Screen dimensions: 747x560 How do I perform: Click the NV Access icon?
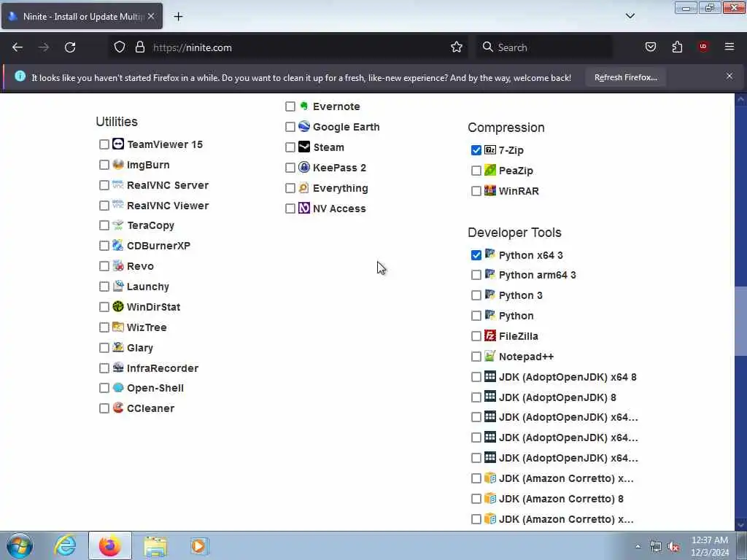click(304, 208)
